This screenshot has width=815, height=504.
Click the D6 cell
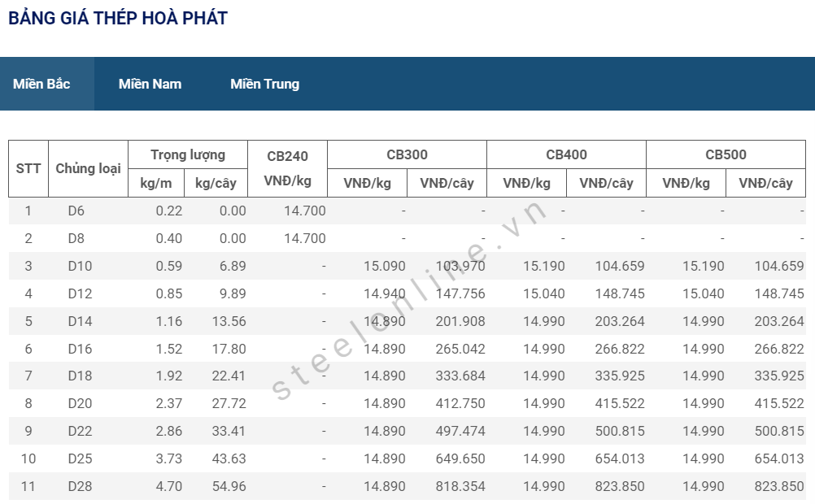pyautogui.click(x=76, y=211)
